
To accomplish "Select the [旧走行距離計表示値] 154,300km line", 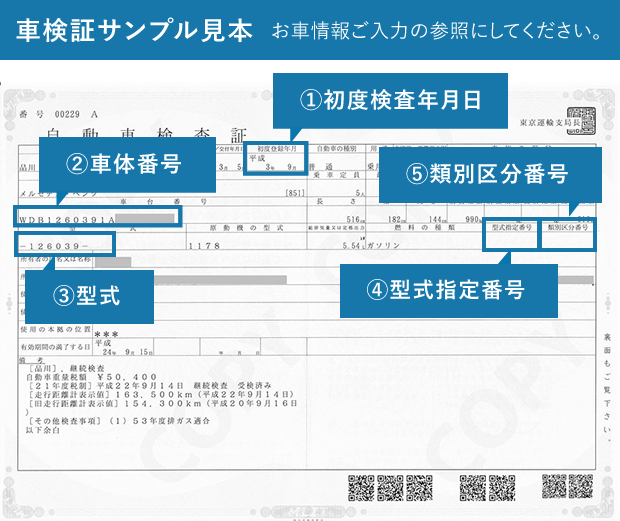I will pyautogui.click(x=162, y=404).
